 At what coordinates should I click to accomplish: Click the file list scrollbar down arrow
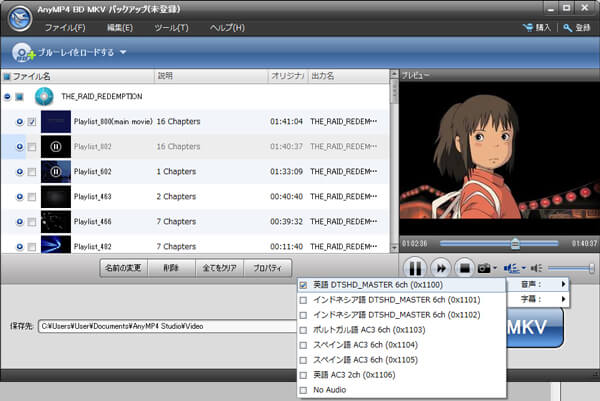tap(394, 248)
